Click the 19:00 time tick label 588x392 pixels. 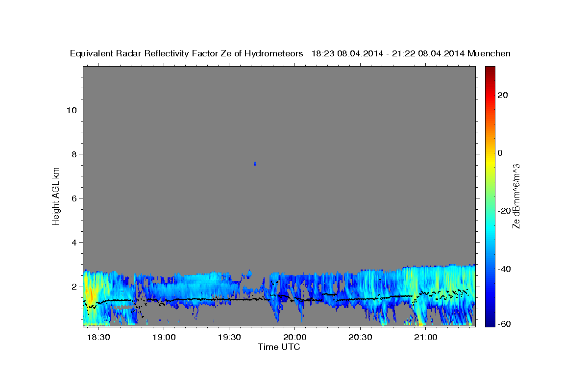[164, 338]
